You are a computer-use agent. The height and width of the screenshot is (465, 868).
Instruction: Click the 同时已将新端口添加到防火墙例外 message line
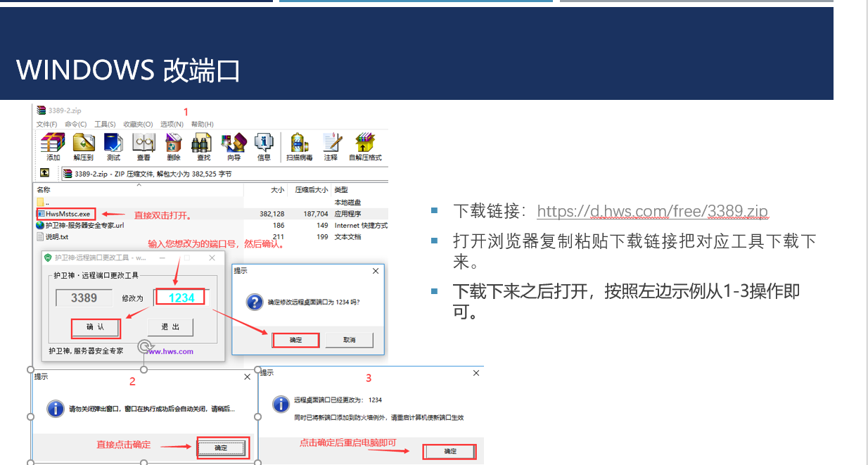[380, 417]
